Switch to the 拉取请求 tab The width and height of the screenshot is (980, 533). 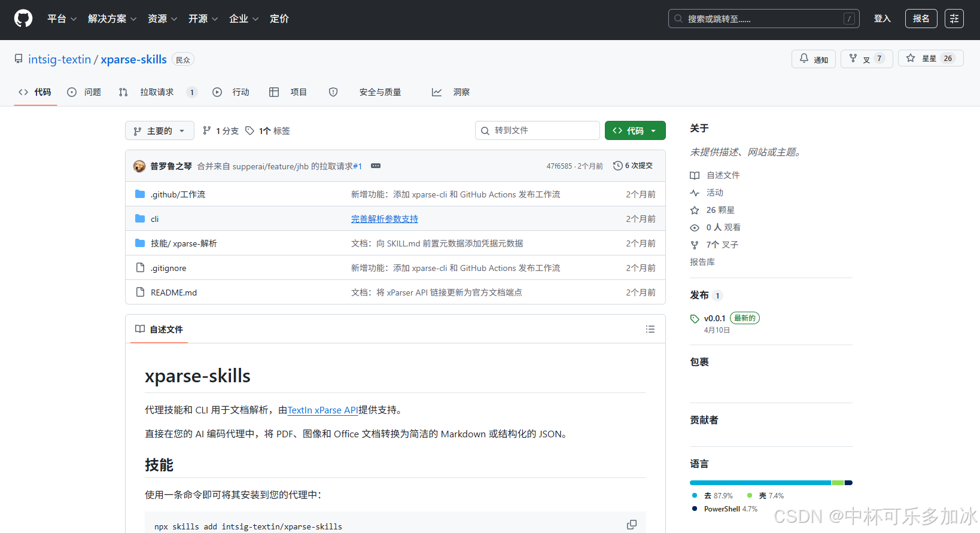(x=158, y=92)
